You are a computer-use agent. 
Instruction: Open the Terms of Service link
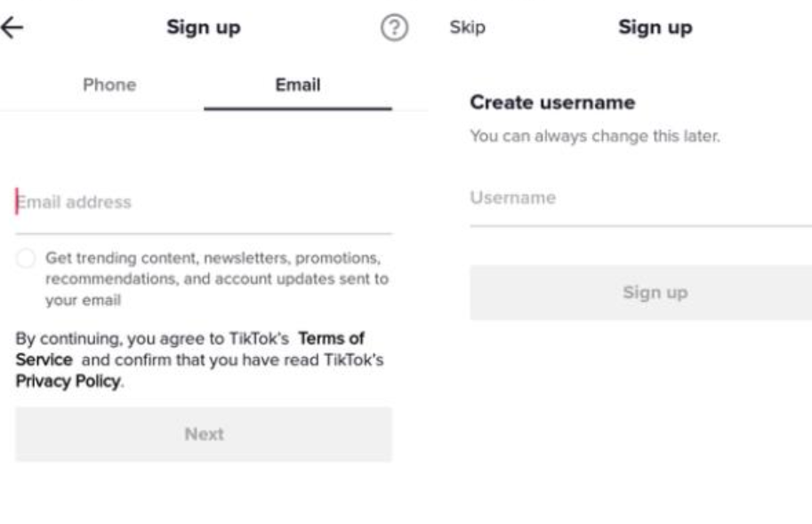[x=330, y=339]
